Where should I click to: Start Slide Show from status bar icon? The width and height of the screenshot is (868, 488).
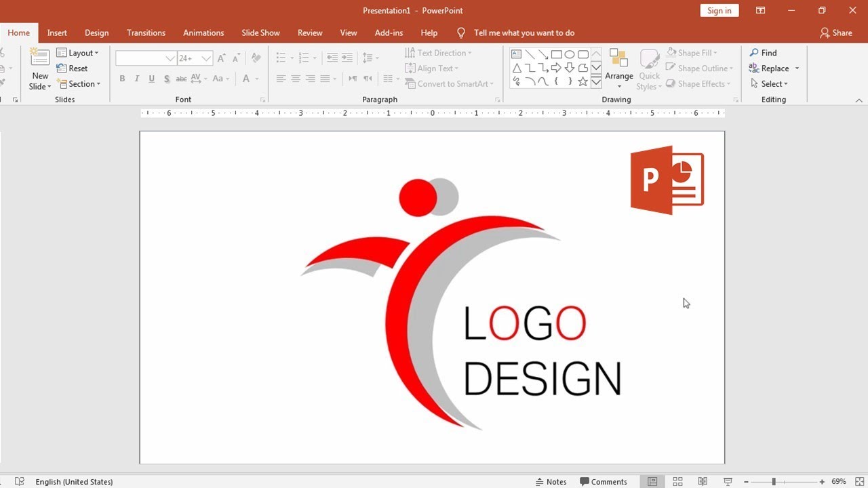point(728,481)
